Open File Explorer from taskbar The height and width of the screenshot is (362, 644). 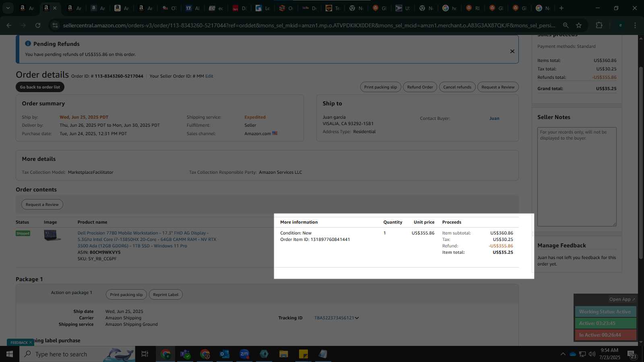pyautogui.click(x=284, y=354)
